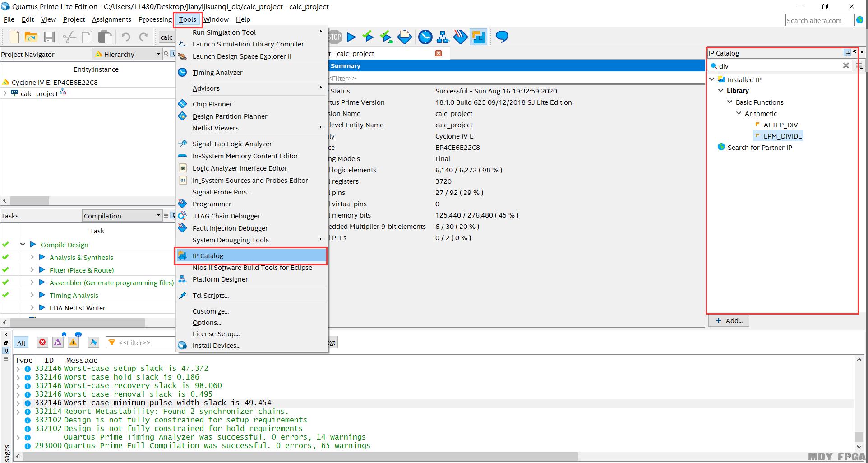The image size is (868, 463).
Task: Open the Hierarchy dropdown in Project Navigator
Action: coord(127,54)
